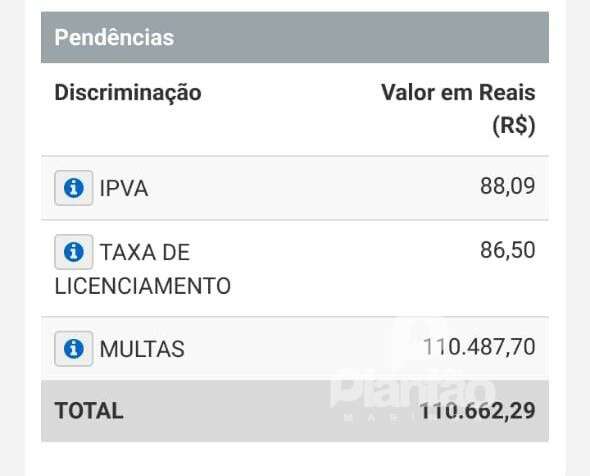Show details via the MULTAS info icon

(x=74, y=348)
